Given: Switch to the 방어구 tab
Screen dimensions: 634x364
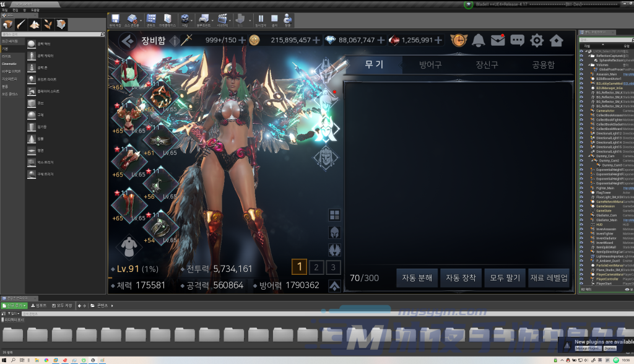Looking at the screenshot, I should pos(430,64).
